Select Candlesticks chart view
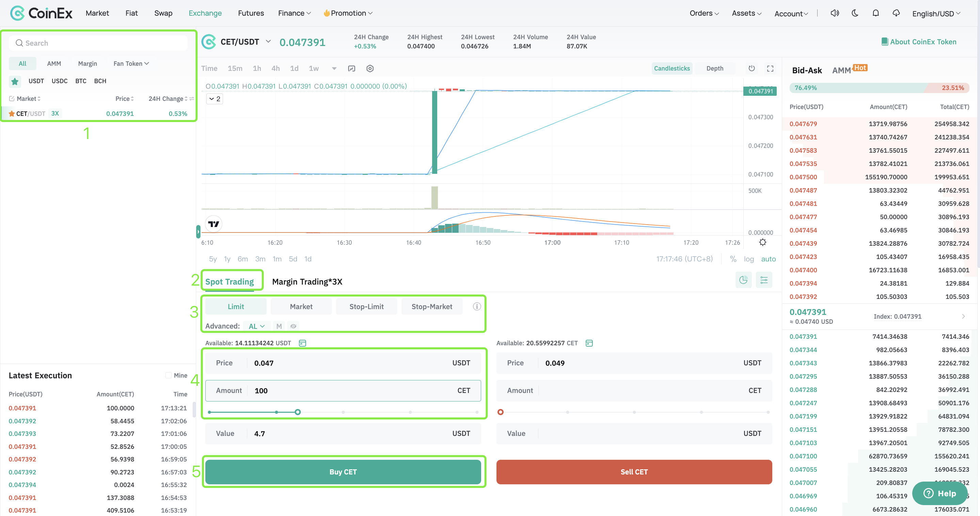The width and height of the screenshot is (980, 516). 671,69
